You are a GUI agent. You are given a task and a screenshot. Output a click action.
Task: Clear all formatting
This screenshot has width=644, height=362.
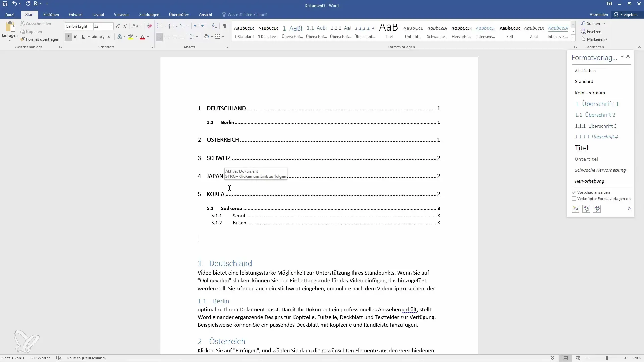pos(149,26)
